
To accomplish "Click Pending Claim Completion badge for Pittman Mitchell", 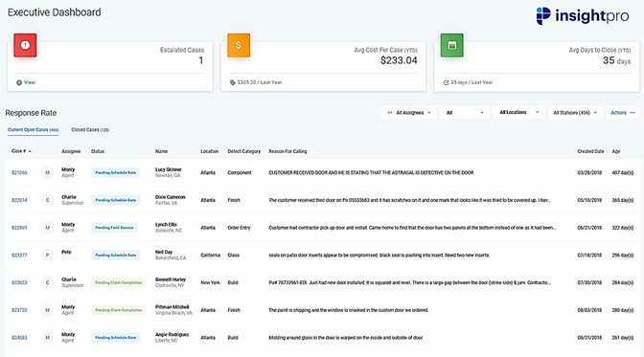I will [x=118, y=310].
